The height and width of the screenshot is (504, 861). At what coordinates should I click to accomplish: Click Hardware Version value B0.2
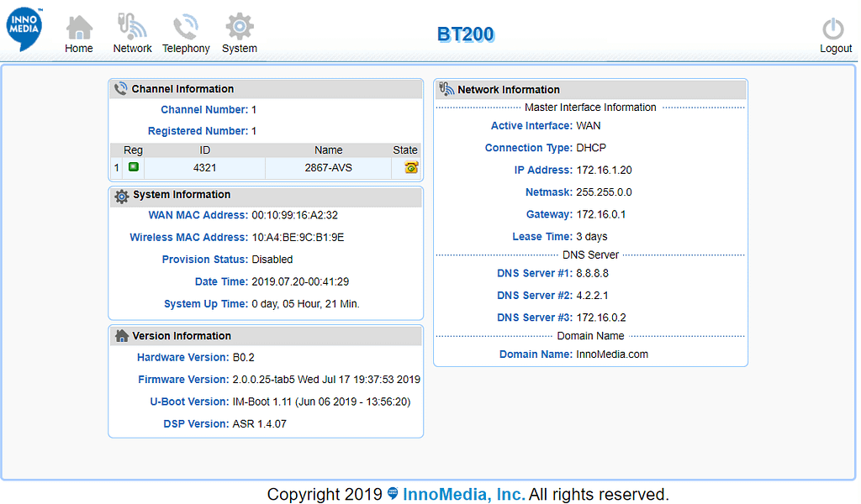[243, 358]
